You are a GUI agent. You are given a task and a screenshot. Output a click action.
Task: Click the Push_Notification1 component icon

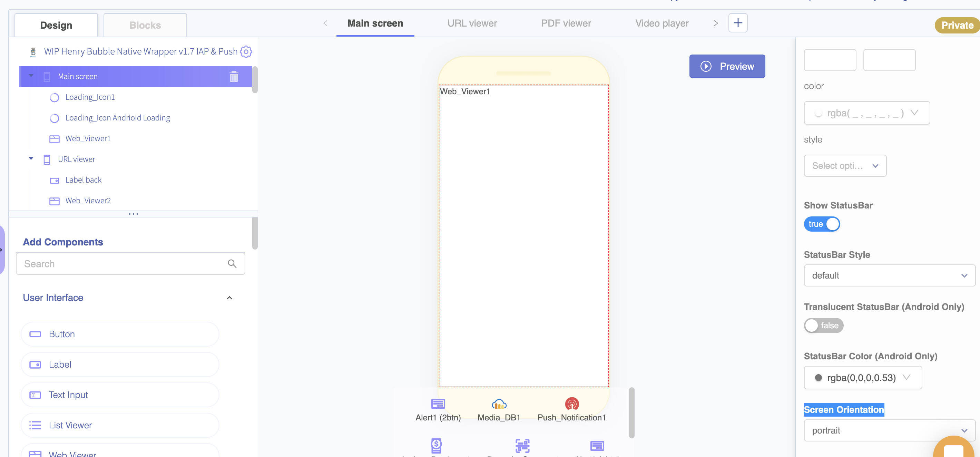point(571,403)
